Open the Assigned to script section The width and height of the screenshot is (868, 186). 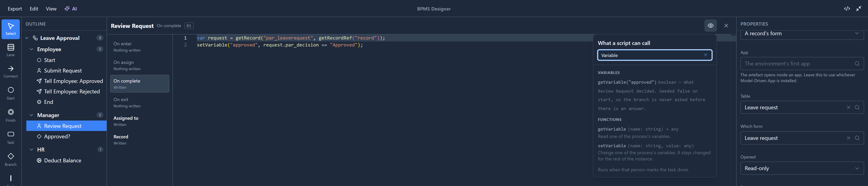pyautogui.click(x=139, y=121)
